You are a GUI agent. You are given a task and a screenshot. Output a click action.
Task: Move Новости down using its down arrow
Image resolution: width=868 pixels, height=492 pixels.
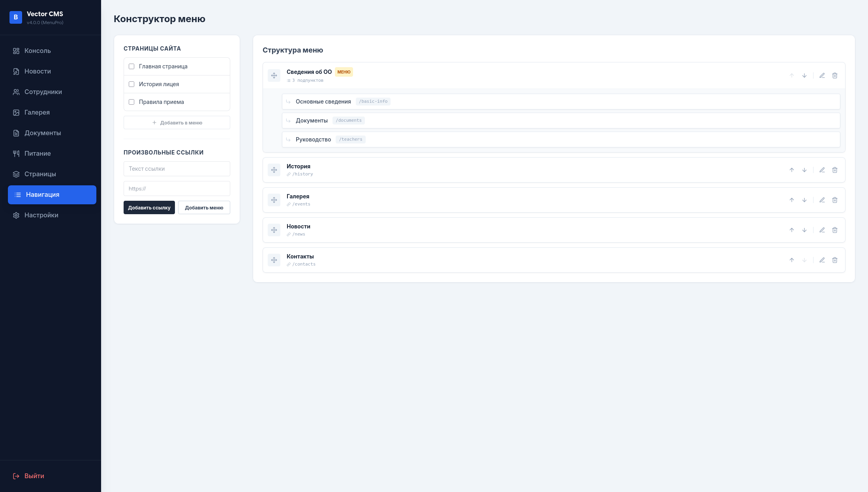tap(804, 230)
